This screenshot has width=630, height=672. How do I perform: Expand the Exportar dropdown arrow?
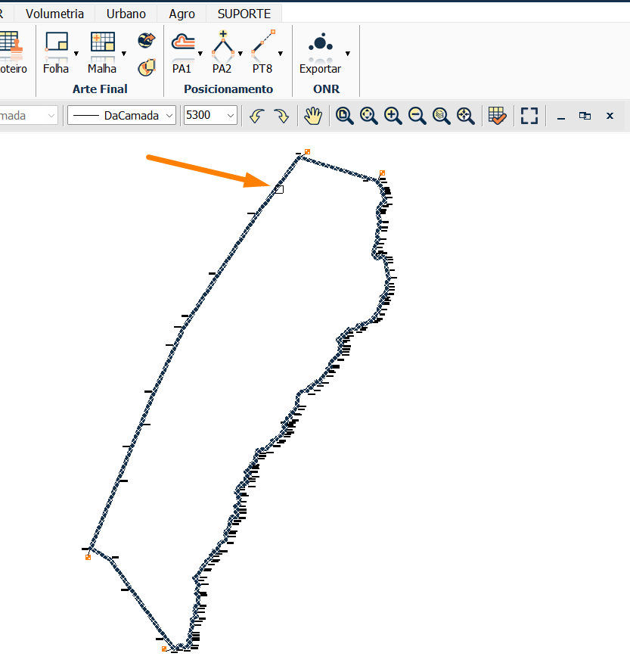click(348, 54)
